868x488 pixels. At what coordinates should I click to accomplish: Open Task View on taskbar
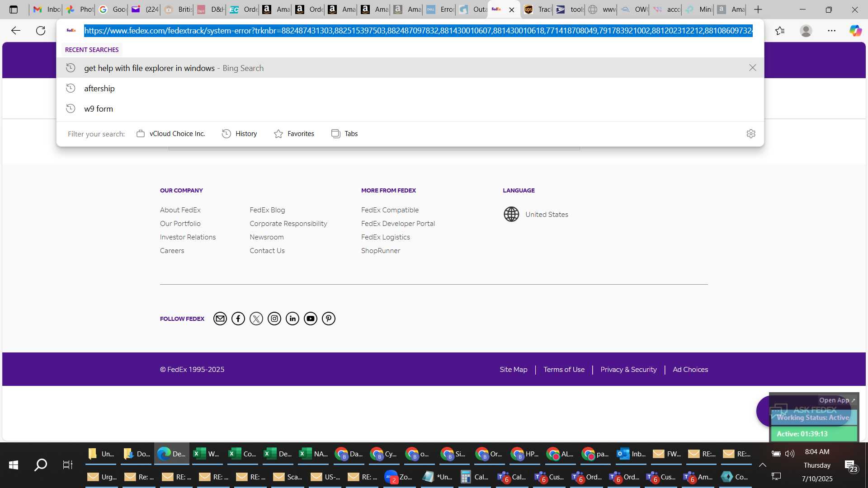pyautogui.click(x=67, y=465)
